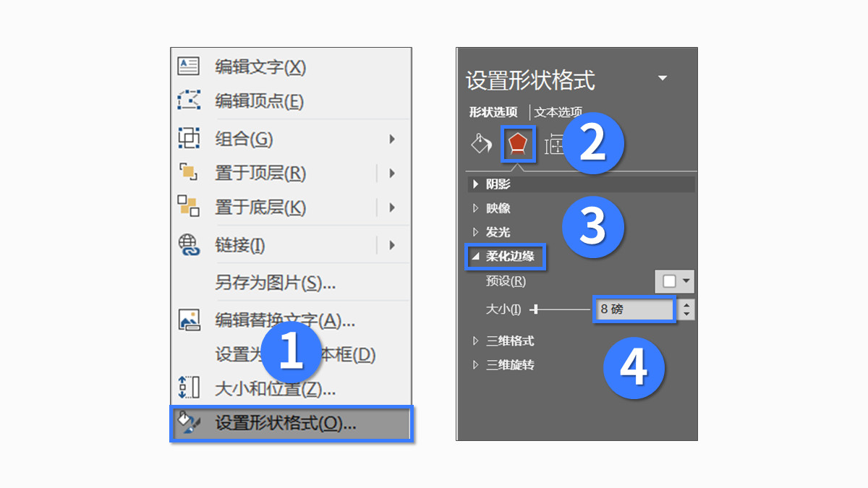Click the Link (链接) globe icon
The image size is (868, 488).
click(x=189, y=245)
